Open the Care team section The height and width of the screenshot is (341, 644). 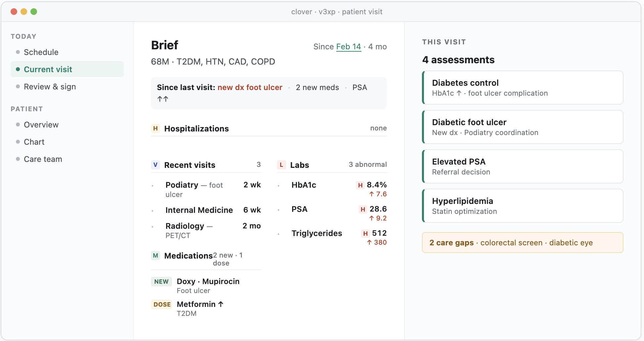click(67, 159)
